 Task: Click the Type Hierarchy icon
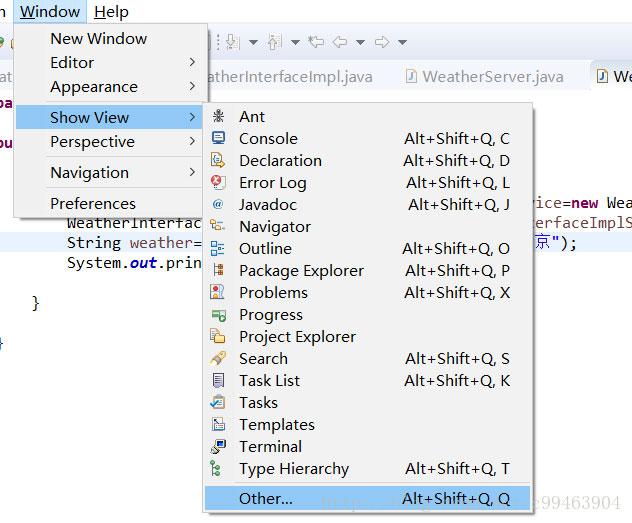pos(218,469)
